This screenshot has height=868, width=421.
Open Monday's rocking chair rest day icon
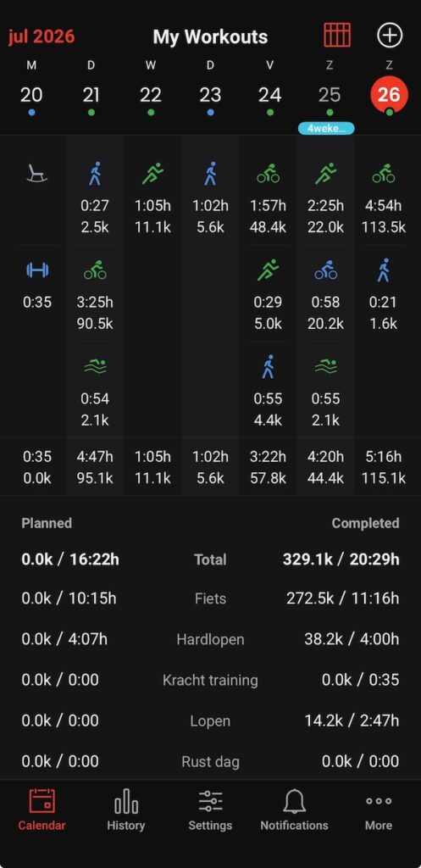point(37,173)
